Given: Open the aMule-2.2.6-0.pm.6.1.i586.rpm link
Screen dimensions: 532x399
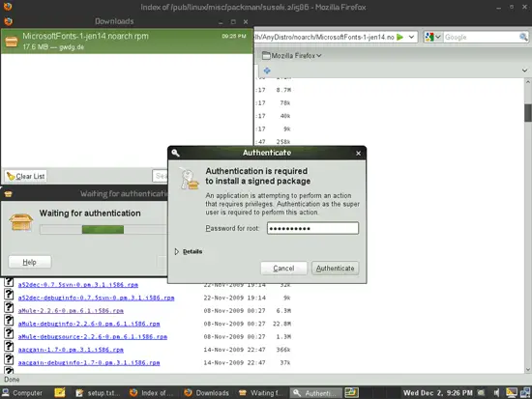Looking at the screenshot, I should (71, 310).
